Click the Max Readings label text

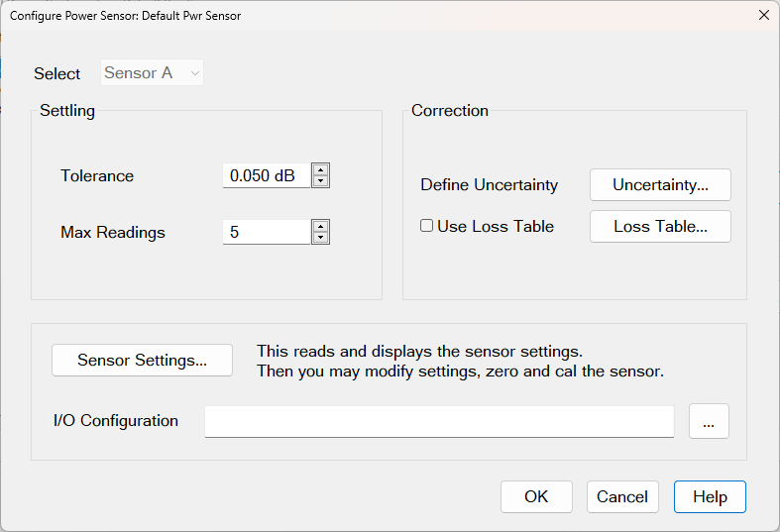coord(113,233)
